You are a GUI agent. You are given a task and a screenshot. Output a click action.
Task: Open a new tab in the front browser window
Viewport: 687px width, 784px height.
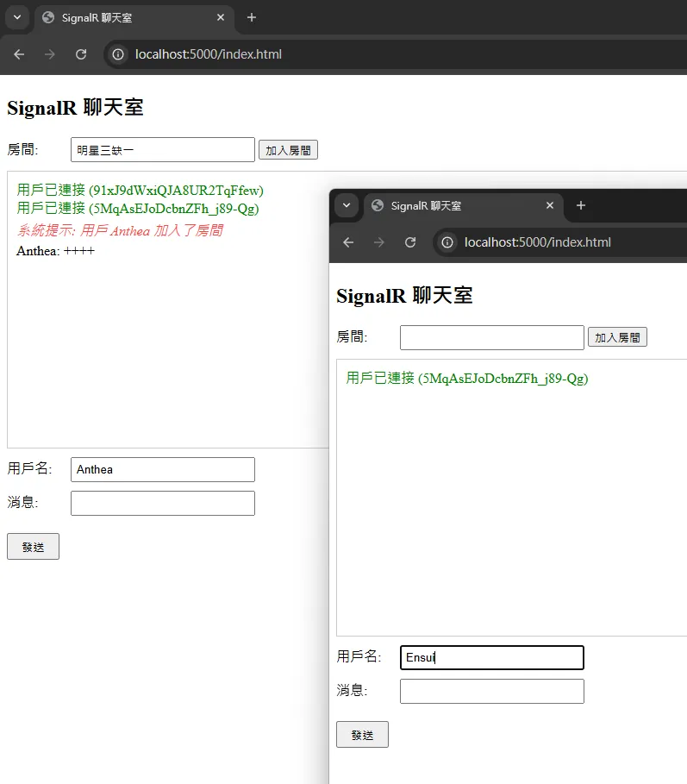pos(581,205)
